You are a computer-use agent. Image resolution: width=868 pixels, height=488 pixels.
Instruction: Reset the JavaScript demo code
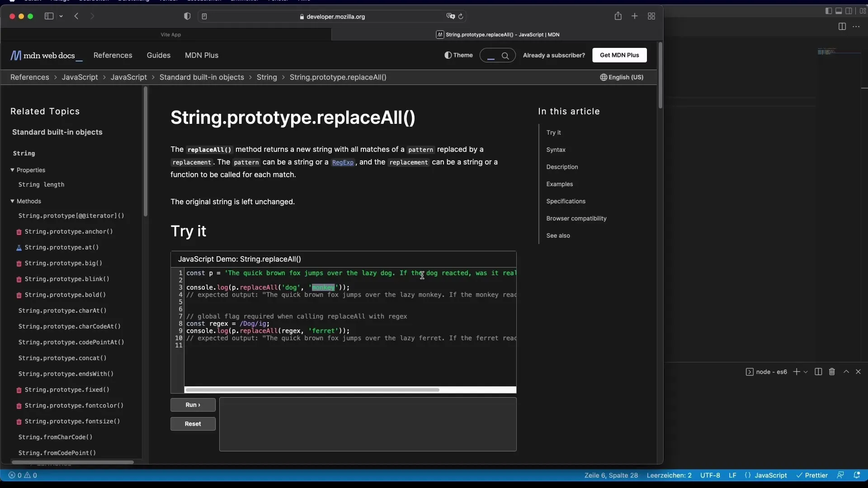pos(193,424)
